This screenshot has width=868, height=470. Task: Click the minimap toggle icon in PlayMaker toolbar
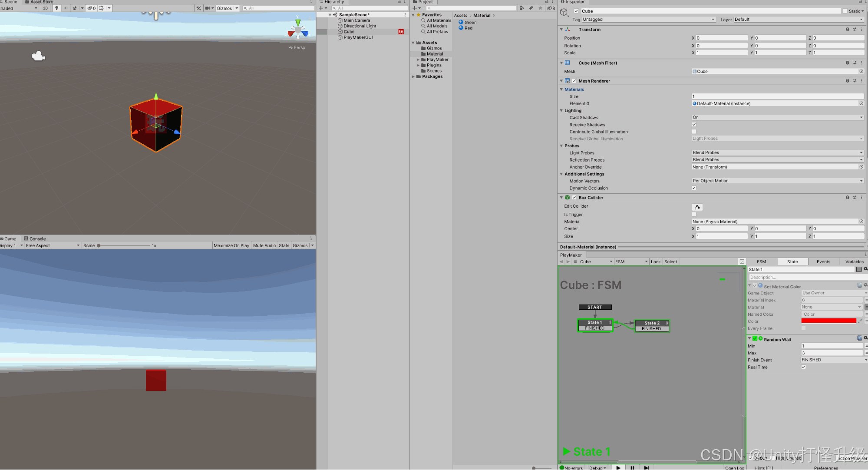(x=742, y=261)
